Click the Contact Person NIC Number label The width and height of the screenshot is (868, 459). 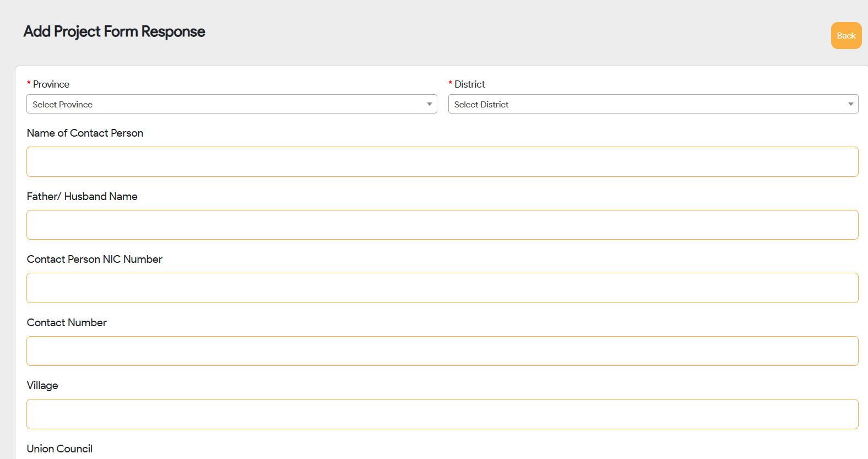[95, 260]
